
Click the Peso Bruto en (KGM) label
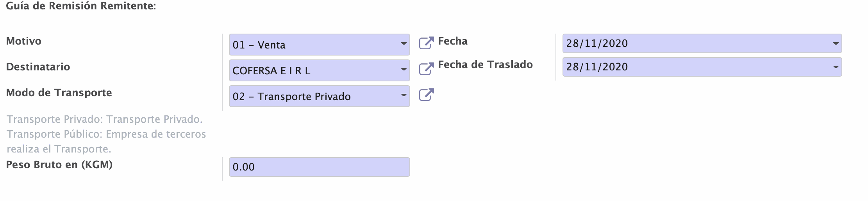click(59, 165)
